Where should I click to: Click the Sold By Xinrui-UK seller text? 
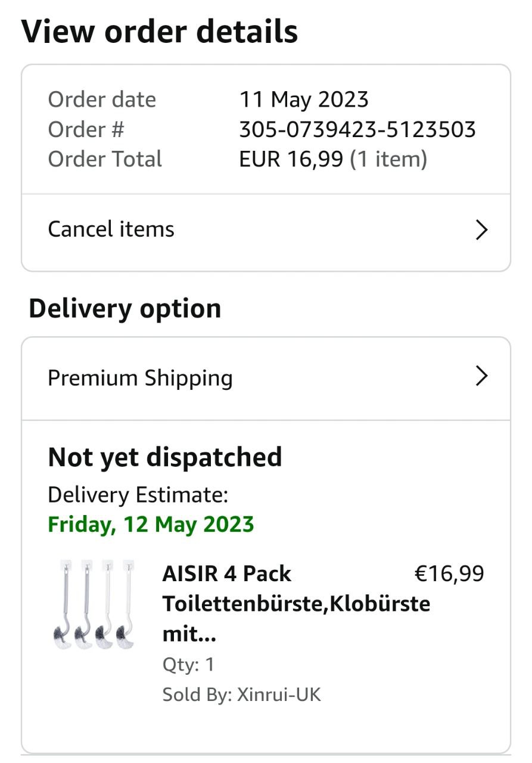pyautogui.click(x=241, y=694)
